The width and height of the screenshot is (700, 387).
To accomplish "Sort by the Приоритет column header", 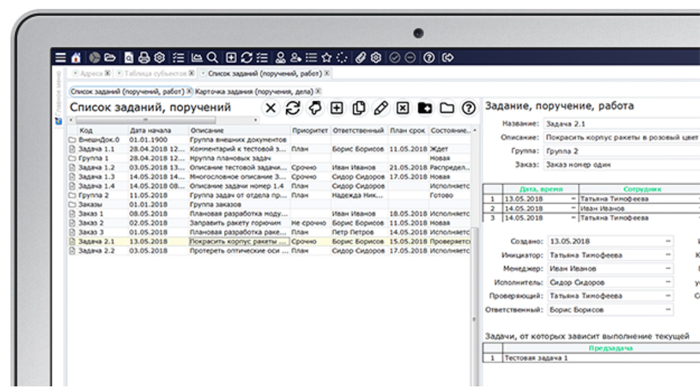I will click(310, 130).
